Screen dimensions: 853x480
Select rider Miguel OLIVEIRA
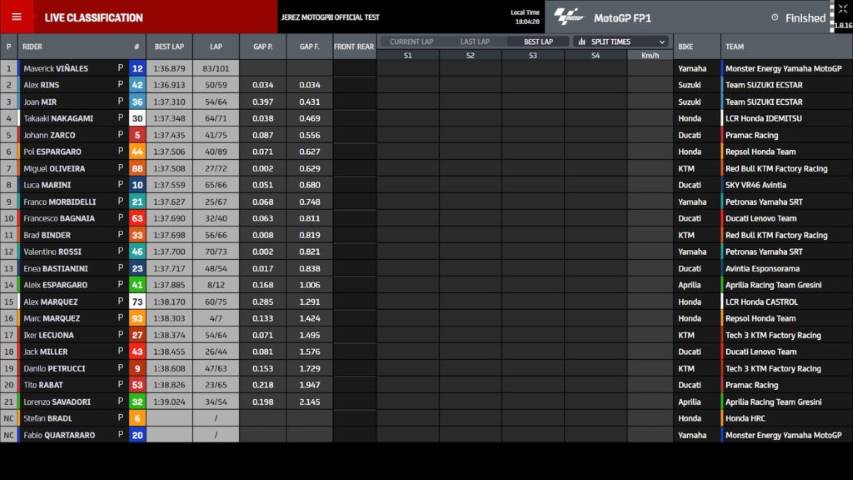pos(54,169)
